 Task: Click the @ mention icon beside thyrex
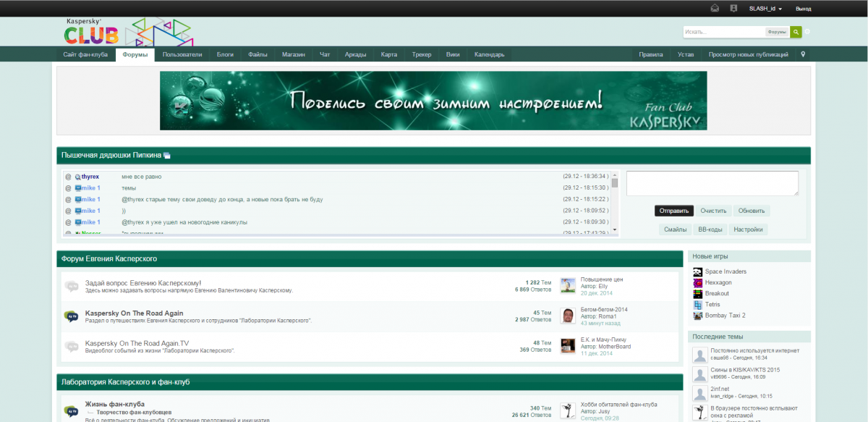[68, 177]
